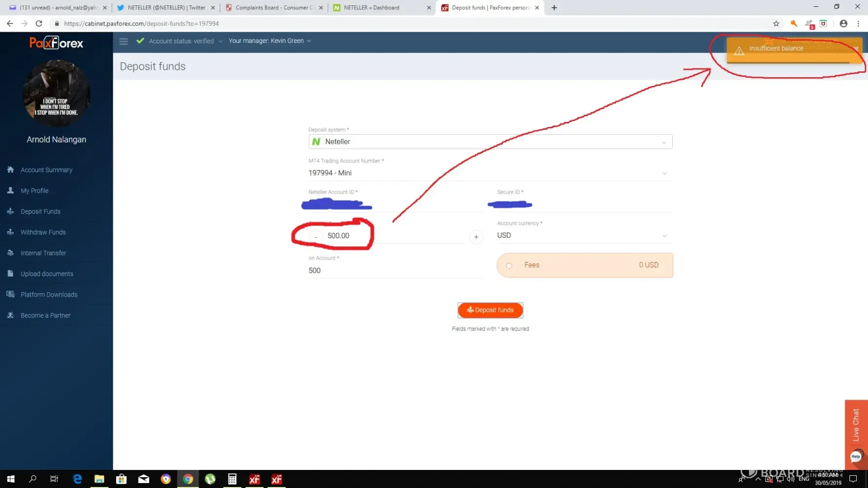The width and height of the screenshot is (868, 488).
Task: Open uTorrent from the taskbar
Action: (210, 479)
